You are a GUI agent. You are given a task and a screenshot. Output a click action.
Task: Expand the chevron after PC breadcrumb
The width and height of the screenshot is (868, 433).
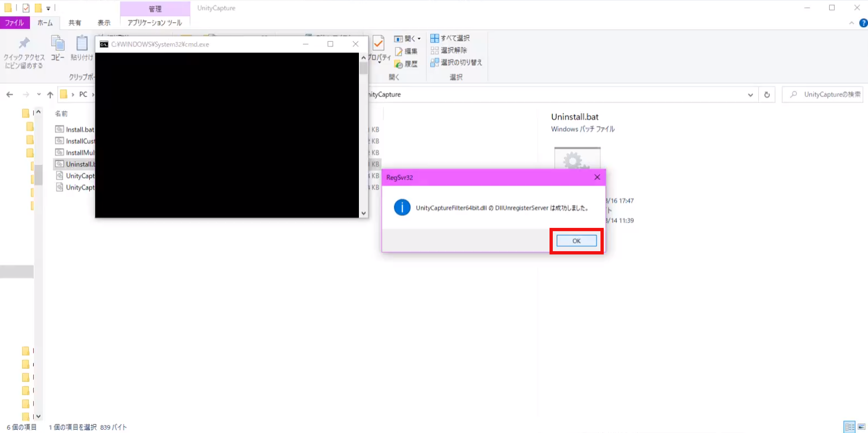click(93, 95)
